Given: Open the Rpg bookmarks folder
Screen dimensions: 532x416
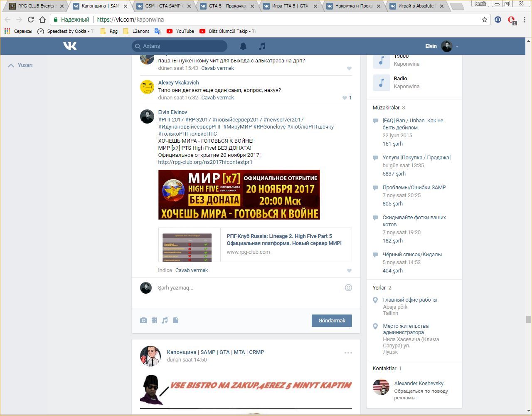Looking at the screenshot, I should pos(109,31).
